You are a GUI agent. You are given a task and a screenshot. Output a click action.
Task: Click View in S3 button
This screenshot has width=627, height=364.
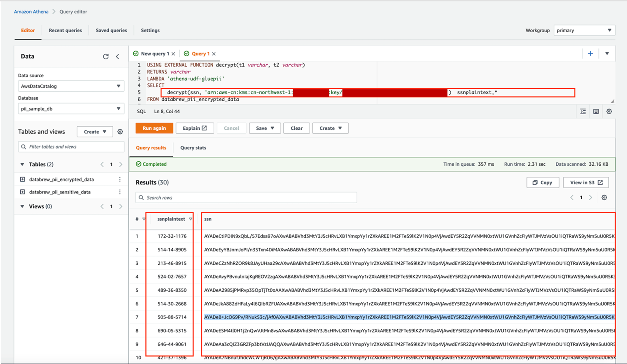[586, 183]
